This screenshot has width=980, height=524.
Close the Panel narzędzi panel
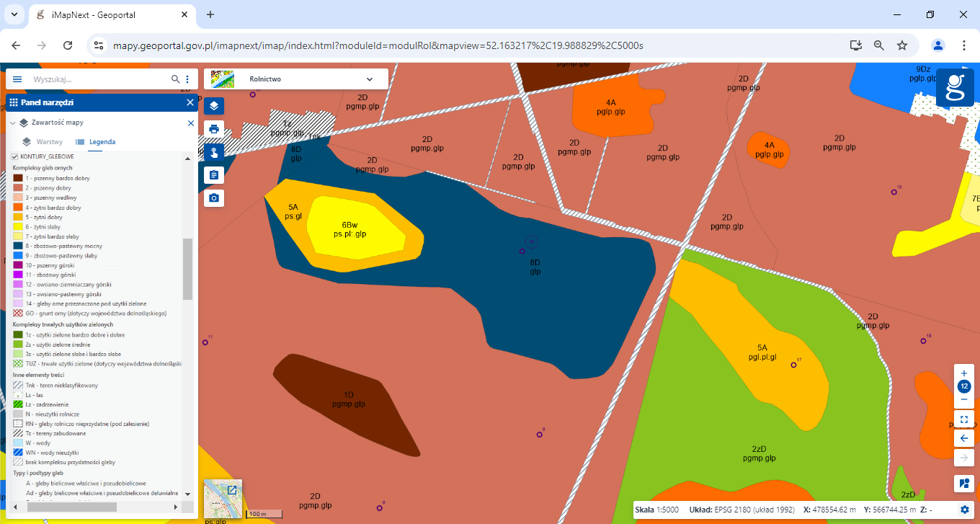(190, 102)
